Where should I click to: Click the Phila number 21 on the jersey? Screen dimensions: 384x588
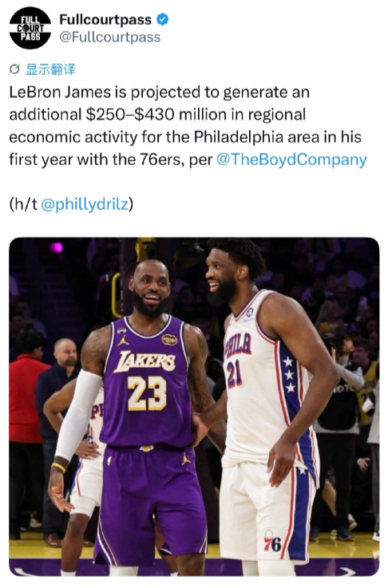tap(235, 375)
